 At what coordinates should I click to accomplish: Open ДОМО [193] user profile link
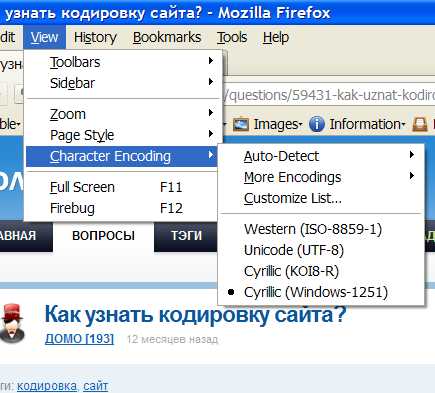[x=79, y=339]
